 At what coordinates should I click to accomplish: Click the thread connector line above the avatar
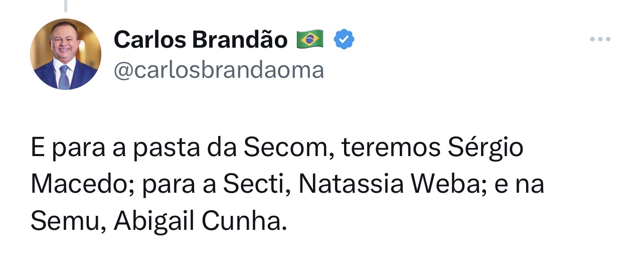click(x=66, y=6)
